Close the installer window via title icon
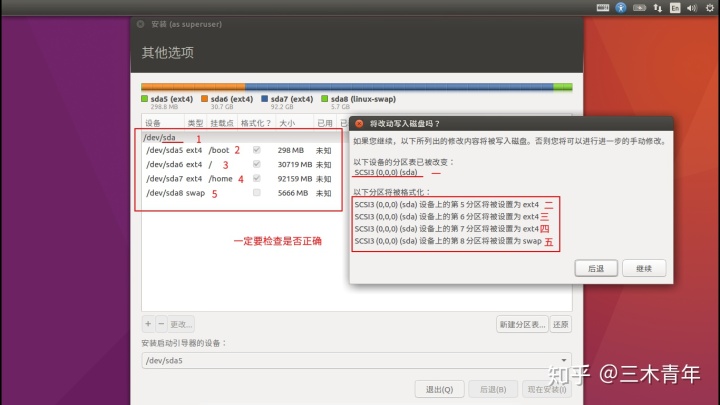This screenshot has height=405, width=720. tap(141, 24)
